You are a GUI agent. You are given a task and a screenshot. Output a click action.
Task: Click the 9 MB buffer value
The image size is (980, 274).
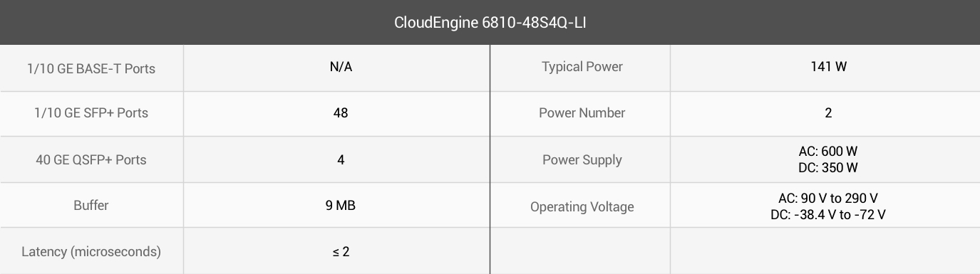pyautogui.click(x=341, y=205)
